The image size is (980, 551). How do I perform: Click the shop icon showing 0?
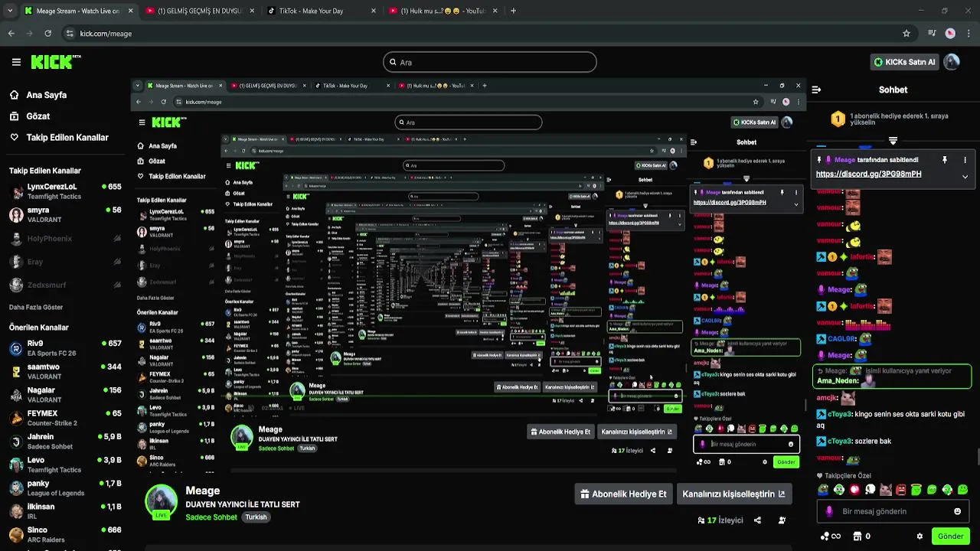(861, 536)
